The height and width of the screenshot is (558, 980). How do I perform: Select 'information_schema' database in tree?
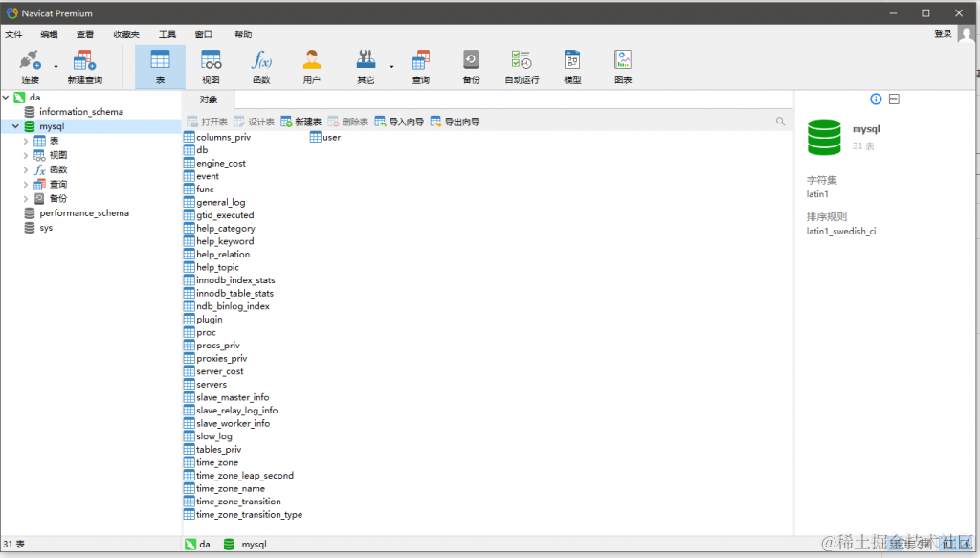coord(81,112)
